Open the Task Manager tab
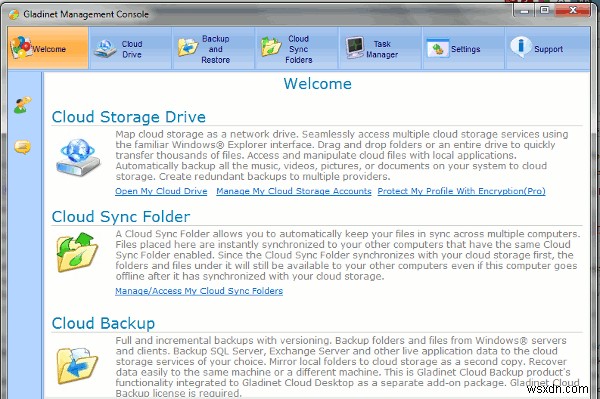600x399 pixels. (x=380, y=48)
